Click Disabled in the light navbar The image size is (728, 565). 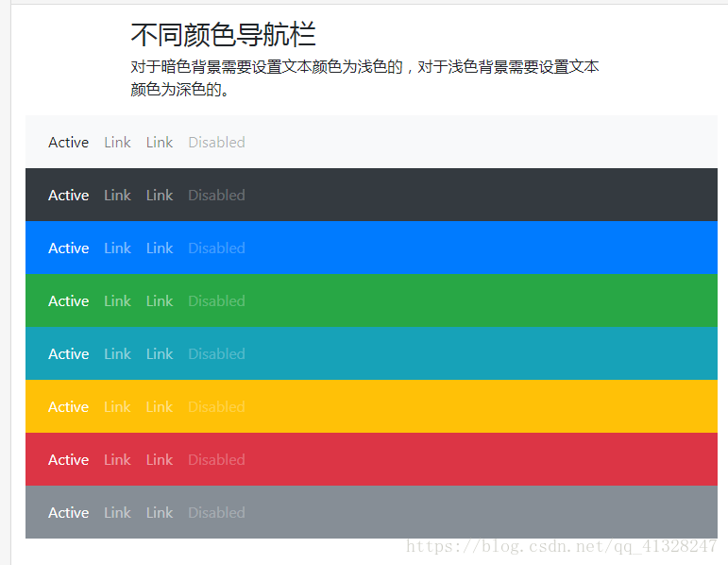[x=216, y=142]
